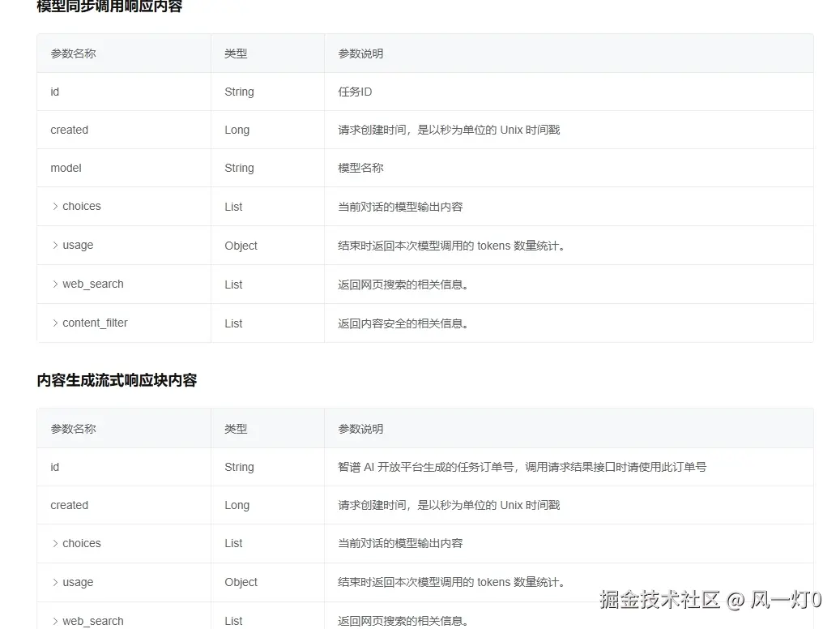Viewport: 840px width, 629px height.
Task: Click 'id' parameter in streaming table
Action: pyautogui.click(x=54, y=467)
